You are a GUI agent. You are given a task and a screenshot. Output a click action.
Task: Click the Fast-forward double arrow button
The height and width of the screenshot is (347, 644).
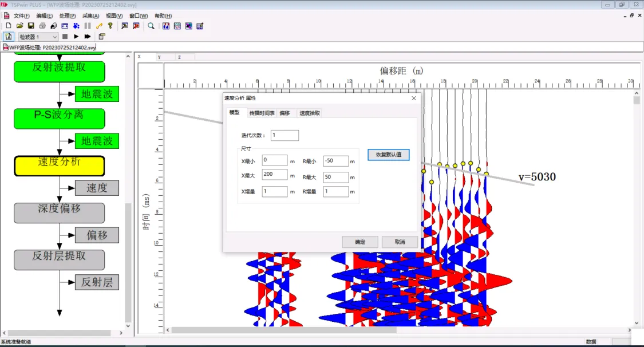coord(88,37)
